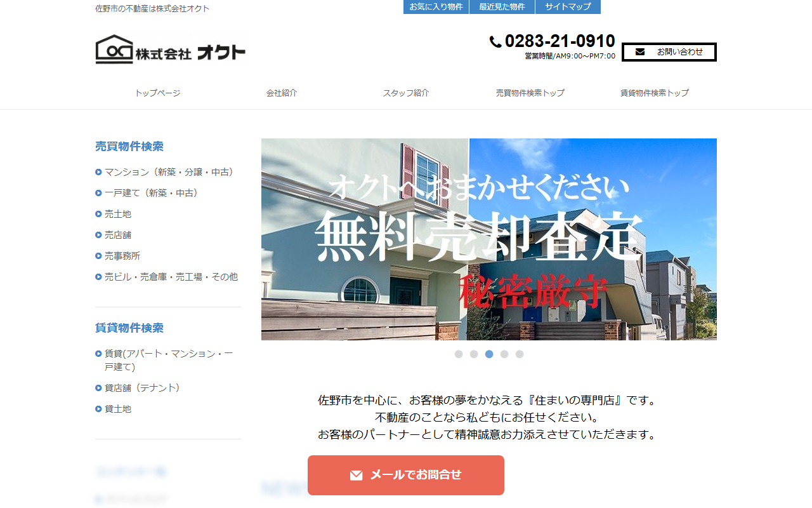The width and height of the screenshot is (812, 508).
Task: Open 貸店舗（テナント） link
Action: pyautogui.click(x=145, y=388)
